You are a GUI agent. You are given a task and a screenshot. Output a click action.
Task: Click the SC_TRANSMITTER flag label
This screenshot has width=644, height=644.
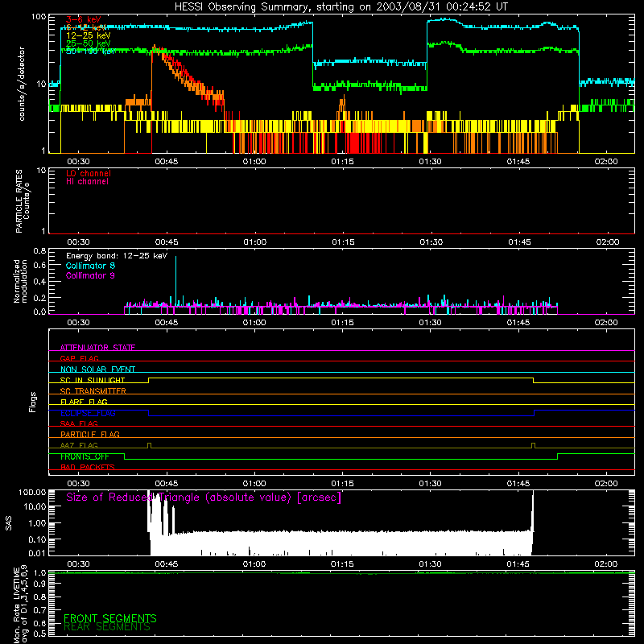(x=93, y=391)
